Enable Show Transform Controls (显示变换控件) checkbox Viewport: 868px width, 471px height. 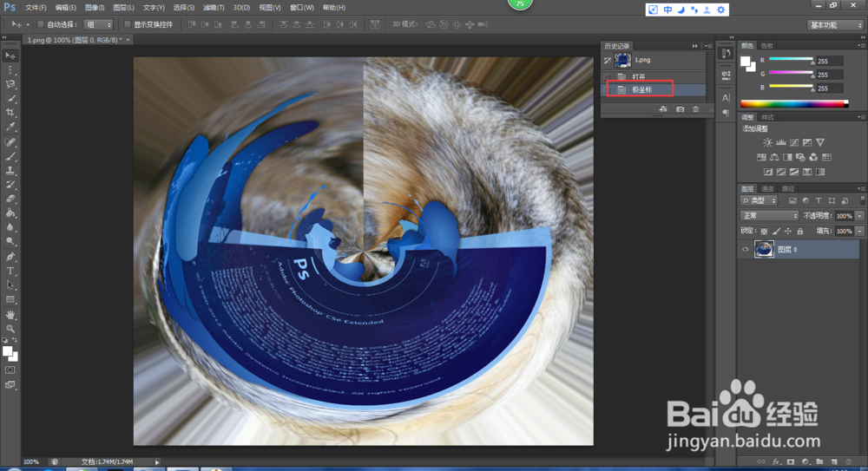pos(128,24)
